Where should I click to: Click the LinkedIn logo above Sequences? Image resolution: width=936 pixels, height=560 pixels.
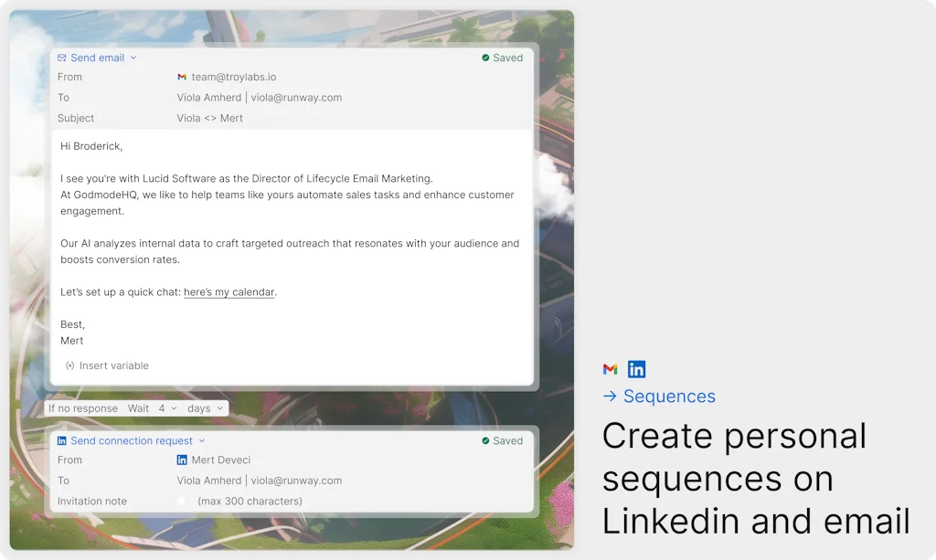637,369
